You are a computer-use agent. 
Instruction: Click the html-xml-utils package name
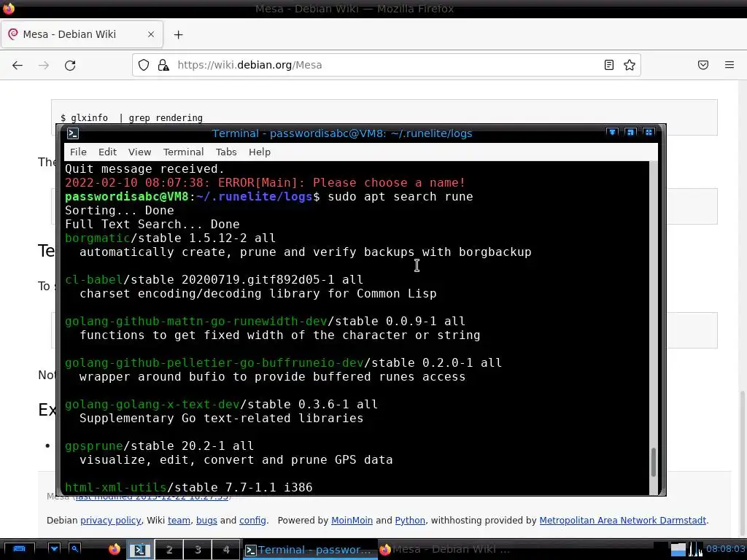(x=115, y=488)
